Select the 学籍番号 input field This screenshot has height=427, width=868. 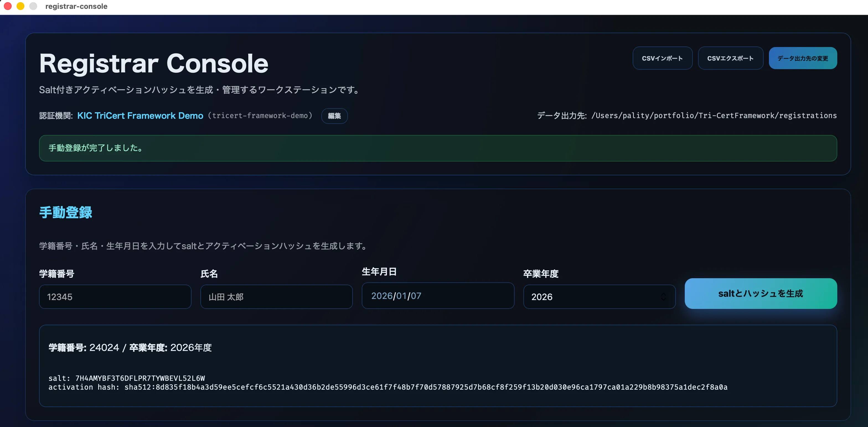pos(115,297)
